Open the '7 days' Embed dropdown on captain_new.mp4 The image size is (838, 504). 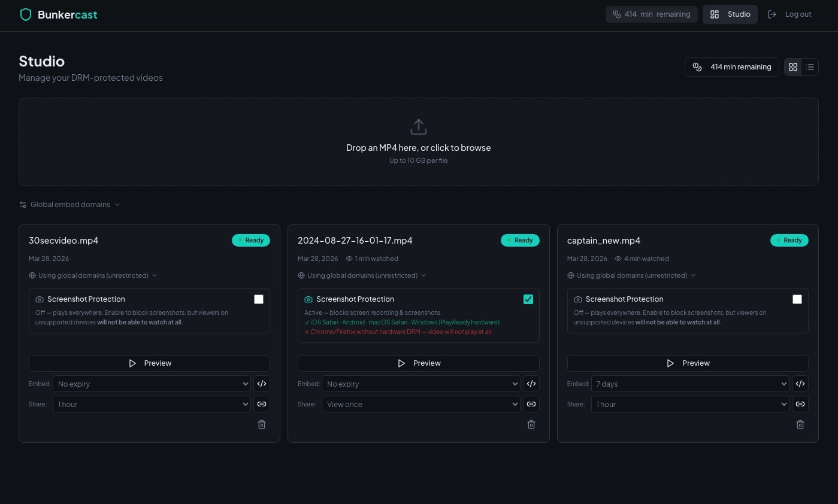point(690,384)
